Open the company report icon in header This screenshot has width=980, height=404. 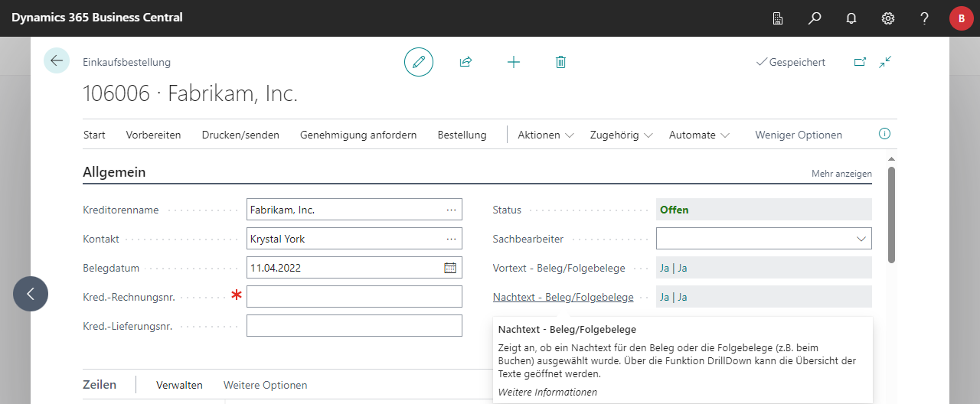click(x=778, y=18)
